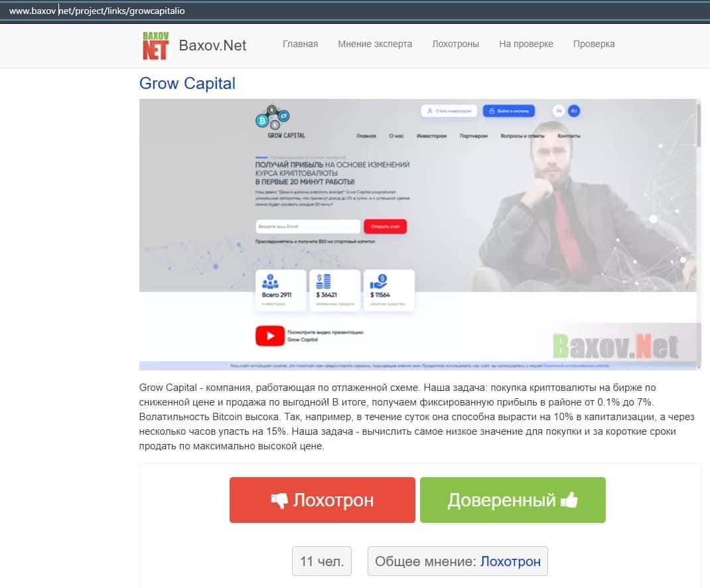Click the blue login button in screenshot
This screenshot has width=710, height=588.
509,111
